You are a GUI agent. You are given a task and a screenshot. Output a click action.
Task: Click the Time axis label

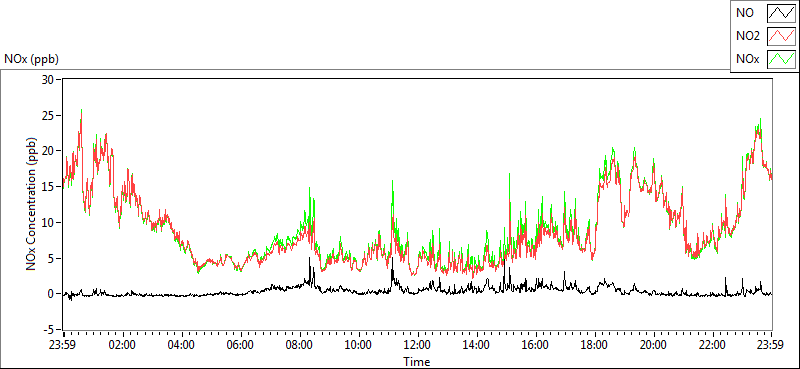tap(417, 362)
